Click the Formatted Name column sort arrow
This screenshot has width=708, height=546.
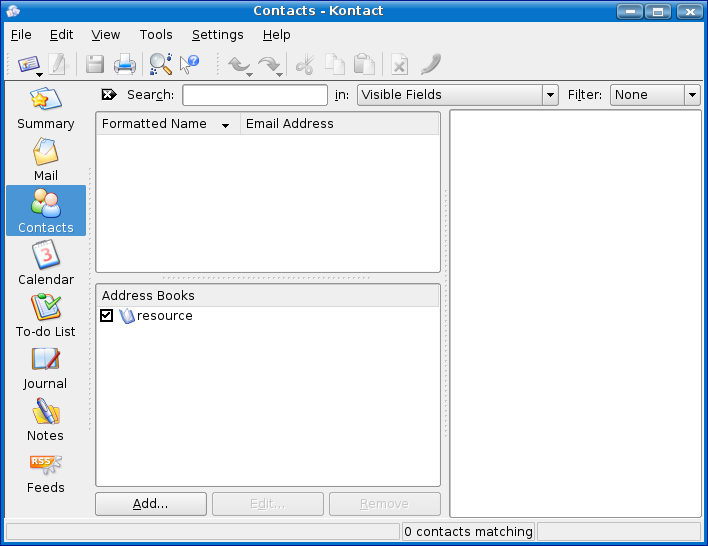coord(225,125)
